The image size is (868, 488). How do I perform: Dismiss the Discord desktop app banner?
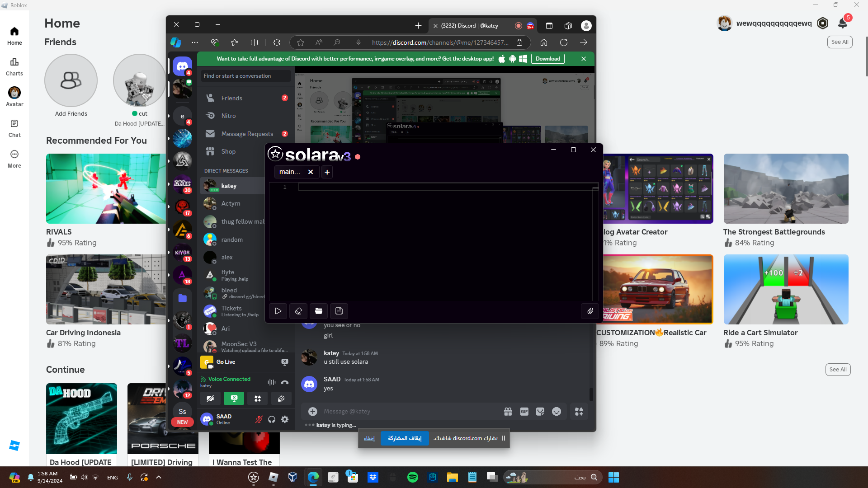584,59
